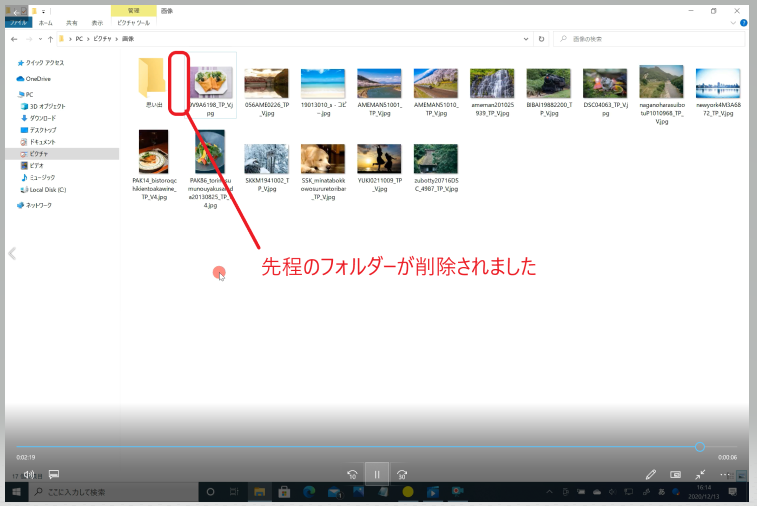Click the Windows Start button

(17, 492)
